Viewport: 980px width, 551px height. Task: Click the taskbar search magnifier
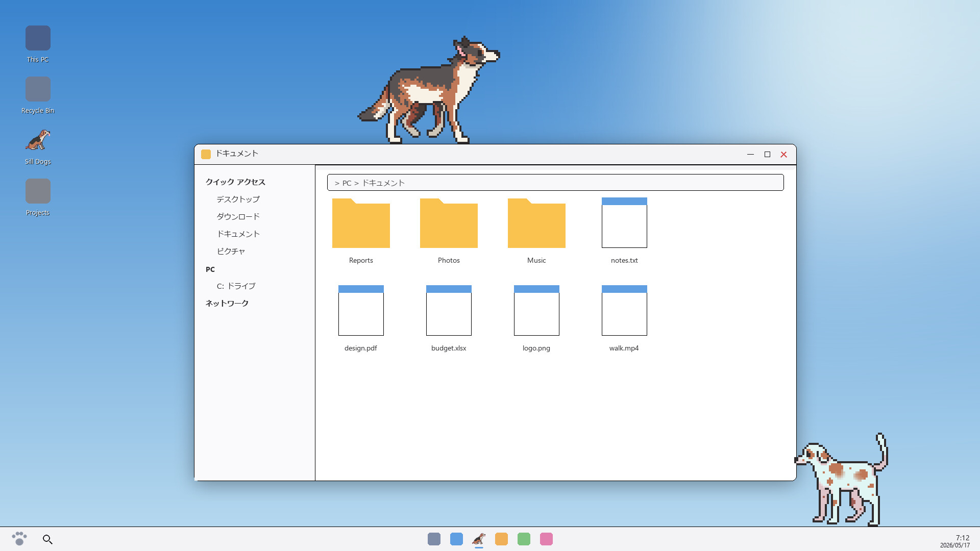[x=47, y=539]
